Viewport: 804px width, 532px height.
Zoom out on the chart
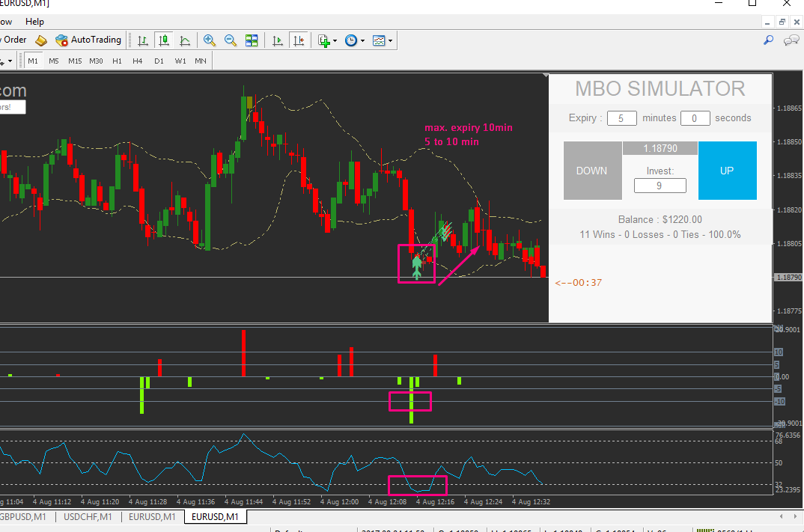[x=231, y=40]
